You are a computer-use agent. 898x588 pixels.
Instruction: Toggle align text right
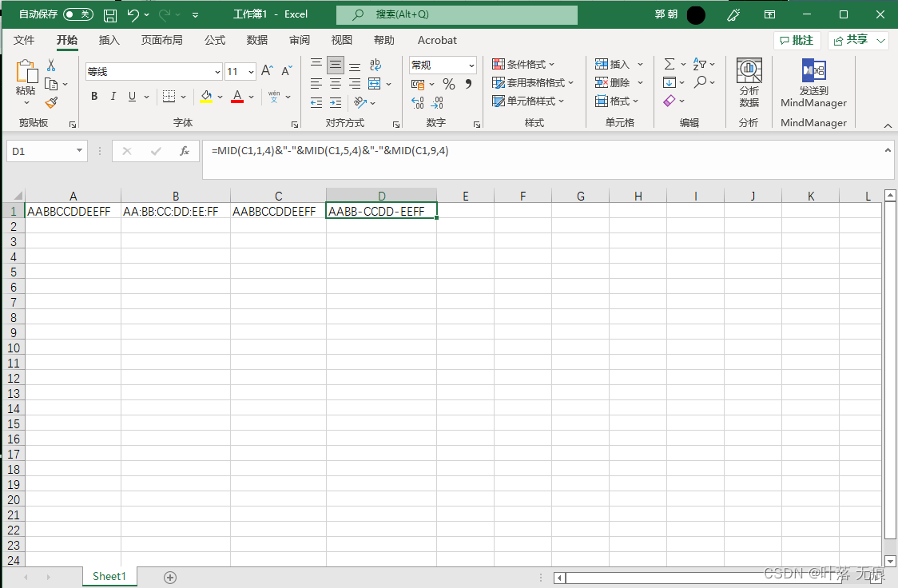coord(355,84)
